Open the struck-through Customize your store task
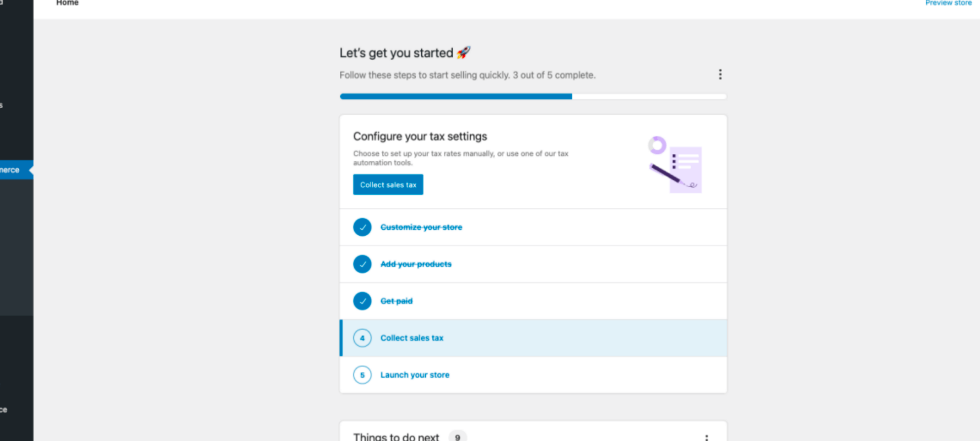Screen dimensions: 980x441 tap(421, 227)
